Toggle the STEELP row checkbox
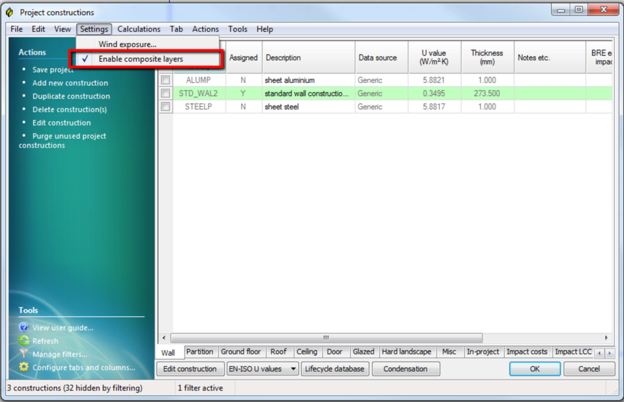 tap(166, 106)
